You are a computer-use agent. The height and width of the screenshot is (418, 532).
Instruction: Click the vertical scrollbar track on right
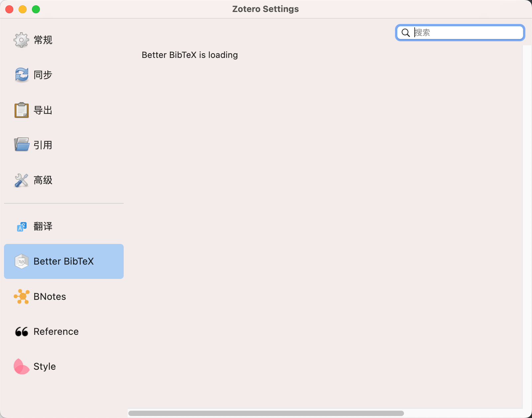coord(527,226)
